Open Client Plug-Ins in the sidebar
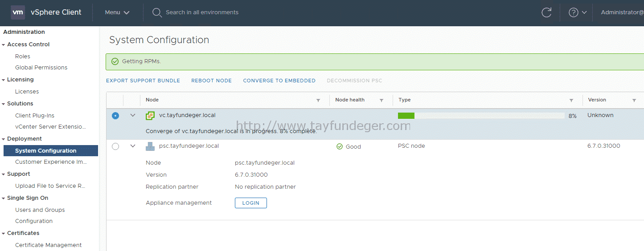The width and height of the screenshot is (644, 251). click(35, 116)
